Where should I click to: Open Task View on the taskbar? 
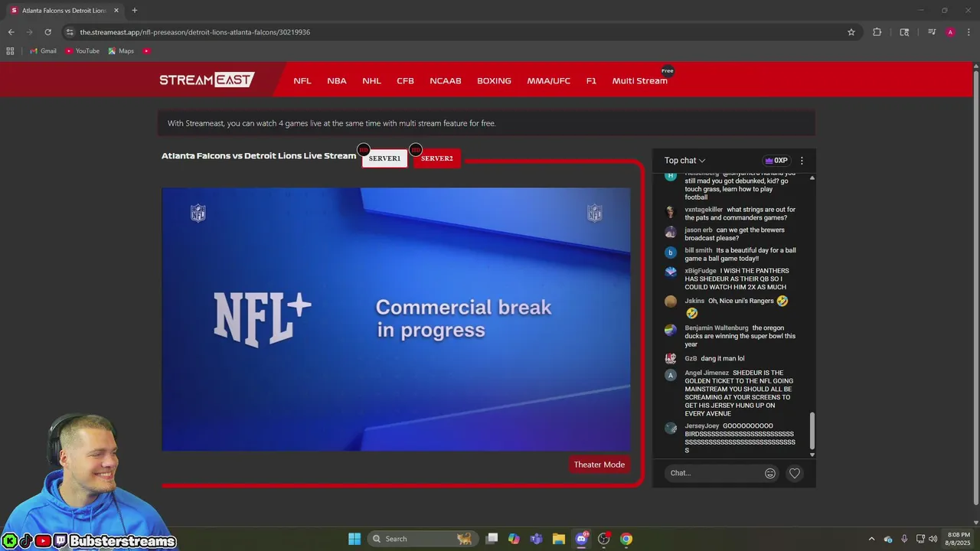tap(492, 539)
